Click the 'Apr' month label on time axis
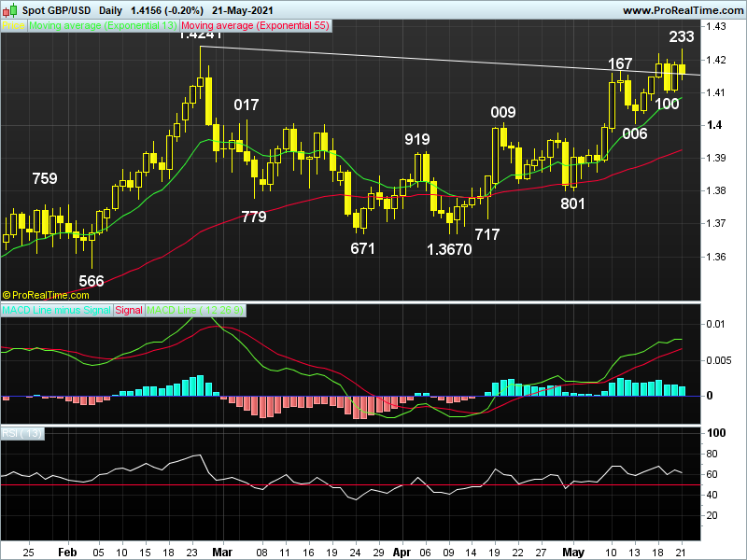 402,553
